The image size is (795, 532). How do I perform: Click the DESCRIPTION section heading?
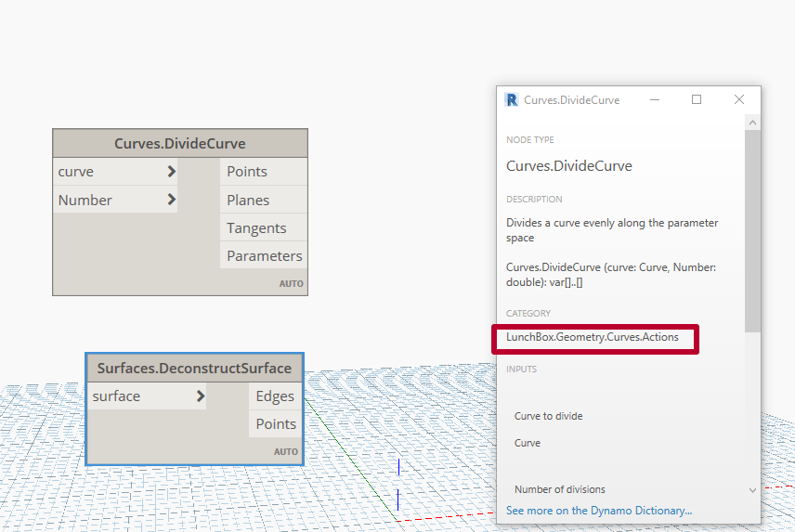pos(534,199)
